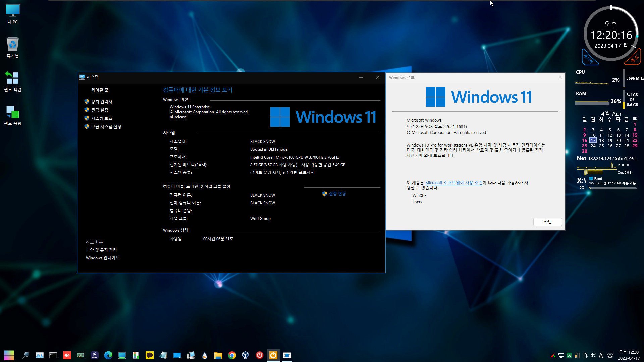Click the green 36 RAM tray indicator
Viewport: 644px width, 362px height.
[x=569, y=355]
